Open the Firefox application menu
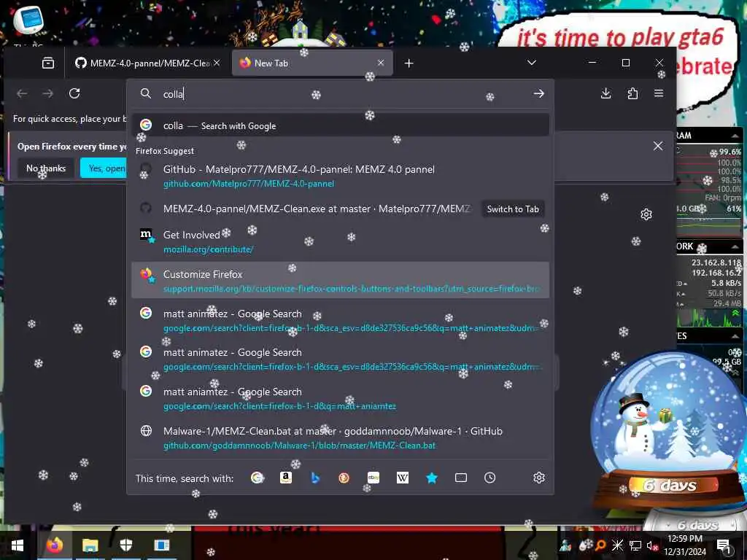747x560 pixels. (x=659, y=93)
